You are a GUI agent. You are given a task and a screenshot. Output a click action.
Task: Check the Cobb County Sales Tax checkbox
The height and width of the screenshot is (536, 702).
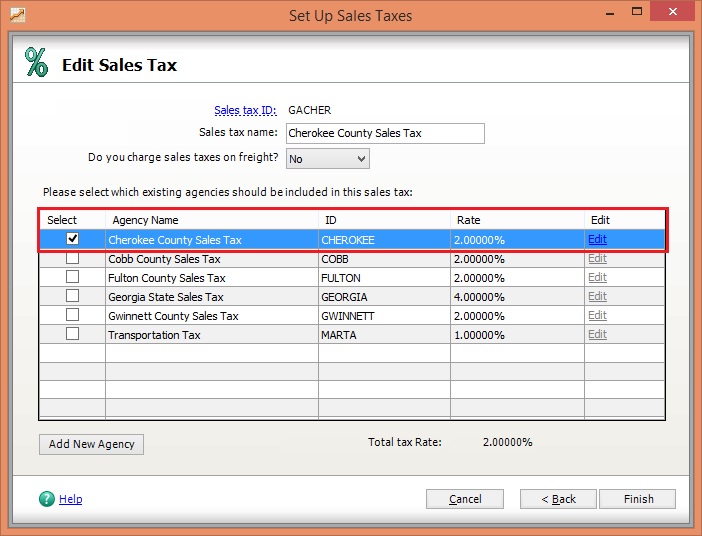click(72, 259)
